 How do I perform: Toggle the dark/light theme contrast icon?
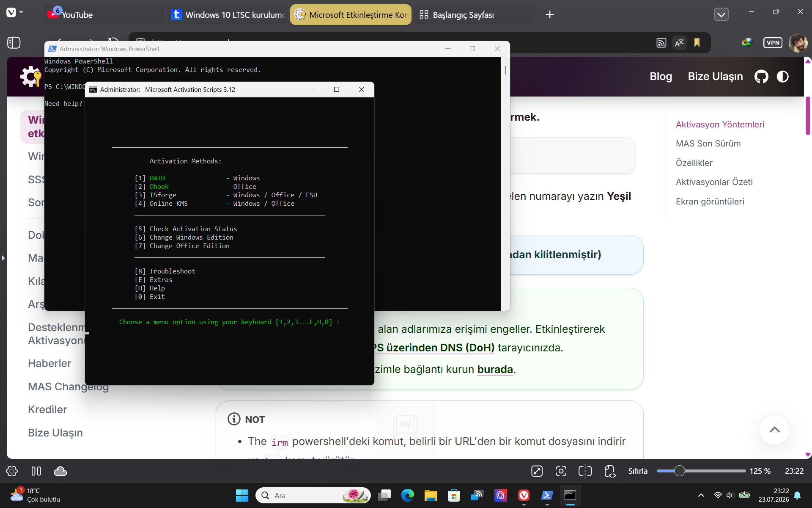coord(783,77)
